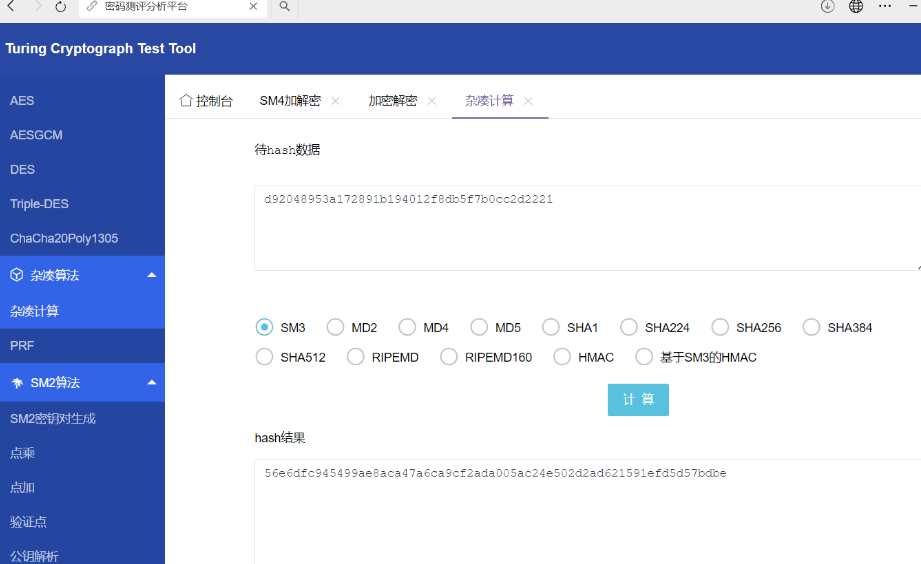
Task: Click the 计算 button
Action: coord(638,400)
